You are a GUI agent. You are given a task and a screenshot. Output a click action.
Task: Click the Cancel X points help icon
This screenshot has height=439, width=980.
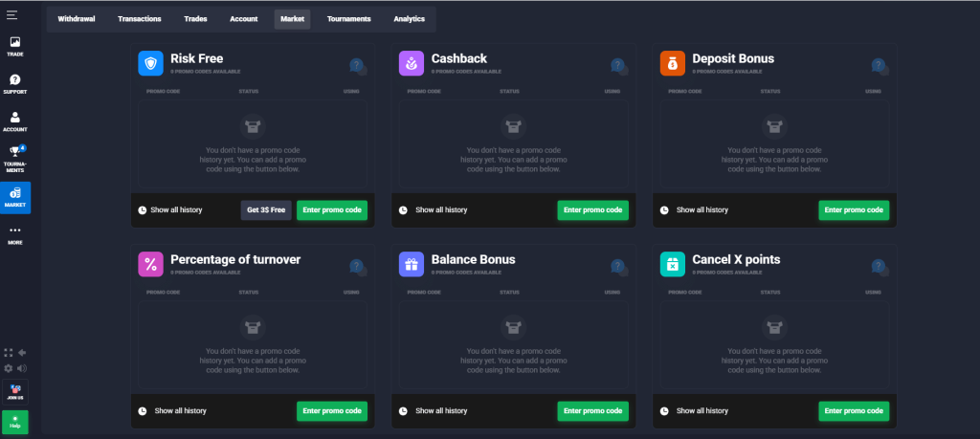879,267
